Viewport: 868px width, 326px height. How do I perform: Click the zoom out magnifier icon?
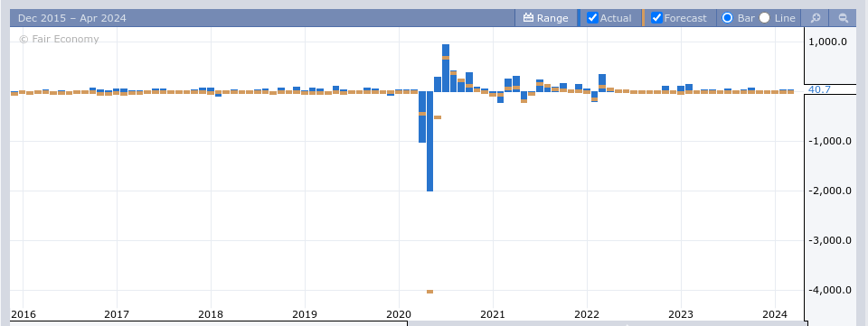(843, 18)
